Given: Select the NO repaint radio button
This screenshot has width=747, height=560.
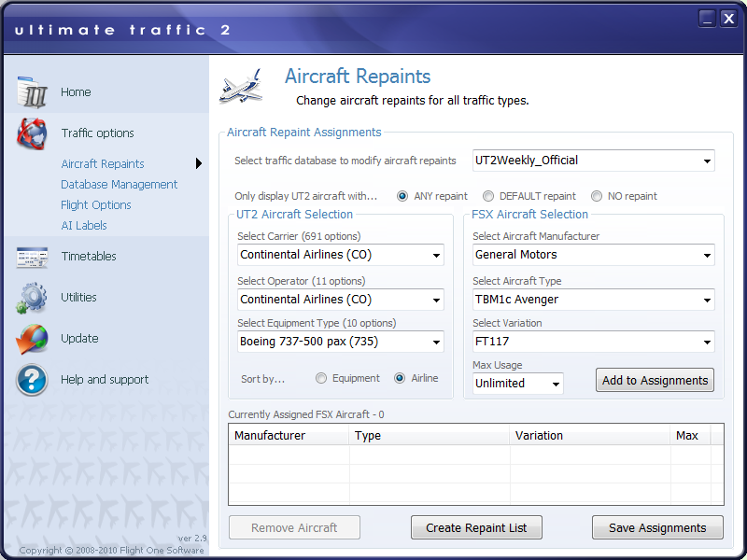Looking at the screenshot, I should 597,196.
